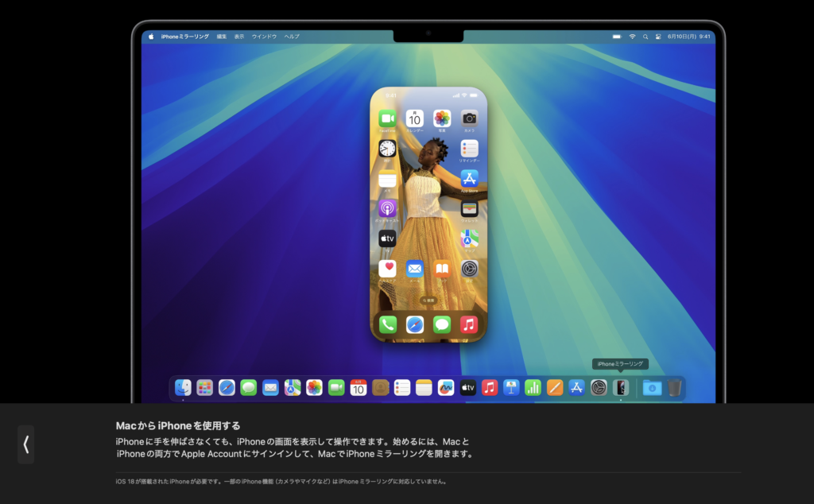Image resolution: width=814 pixels, height=504 pixels.
Task: Open the Health app with heart icon
Action: tap(387, 269)
